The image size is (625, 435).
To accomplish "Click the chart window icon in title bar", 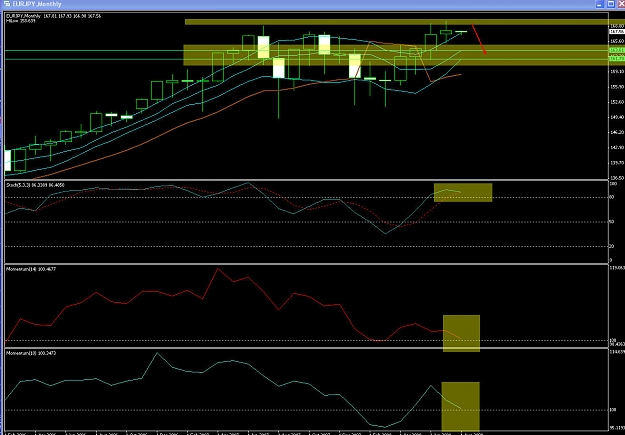I will [x=7, y=4].
